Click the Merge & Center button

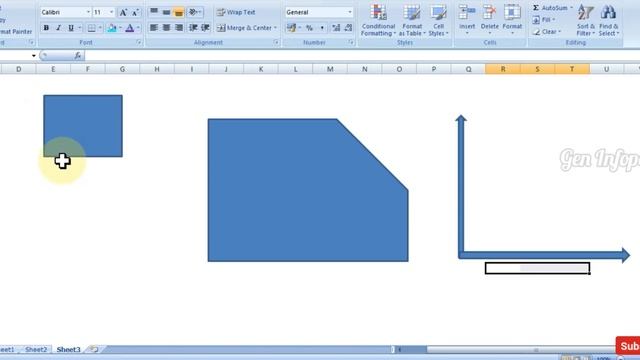coord(244,28)
